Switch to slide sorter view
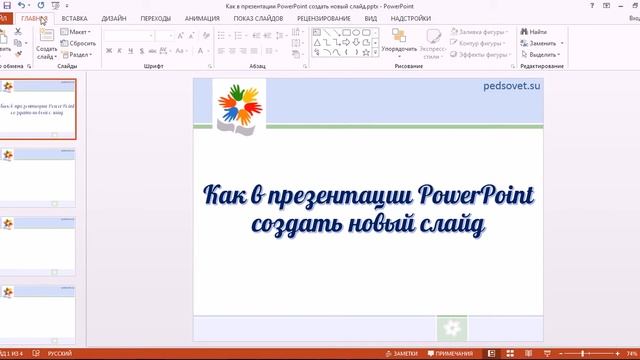Screen dimensions: 640x360 pyautogui.click(x=510, y=353)
